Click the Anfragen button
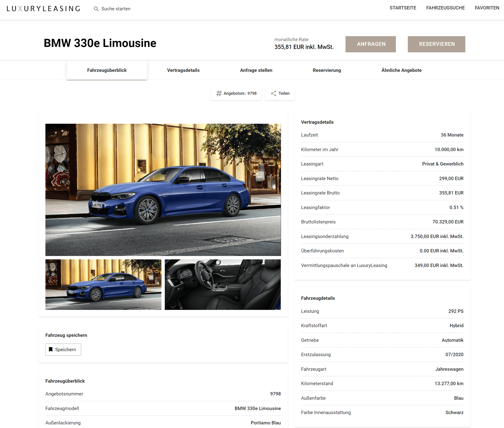The width and height of the screenshot is (504, 428). (x=371, y=44)
